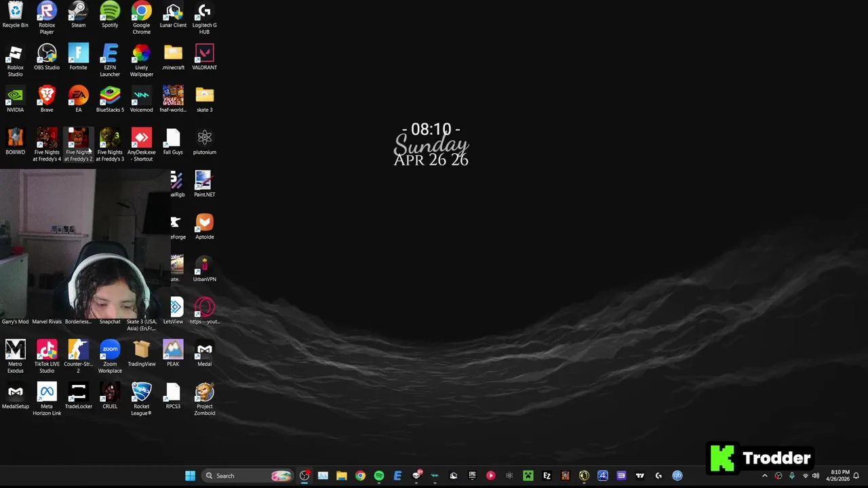Image resolution: width=868 pixels, height=488 pixels.
Task: Select the Zoom Workplace desktop icon
Action: [110, 357]
